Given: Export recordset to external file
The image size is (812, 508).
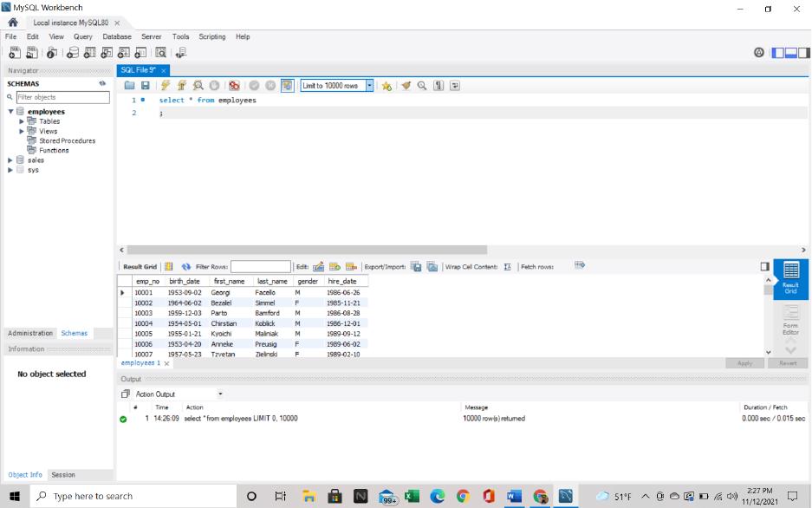Looking at the screenshot, I should (416, 267).
